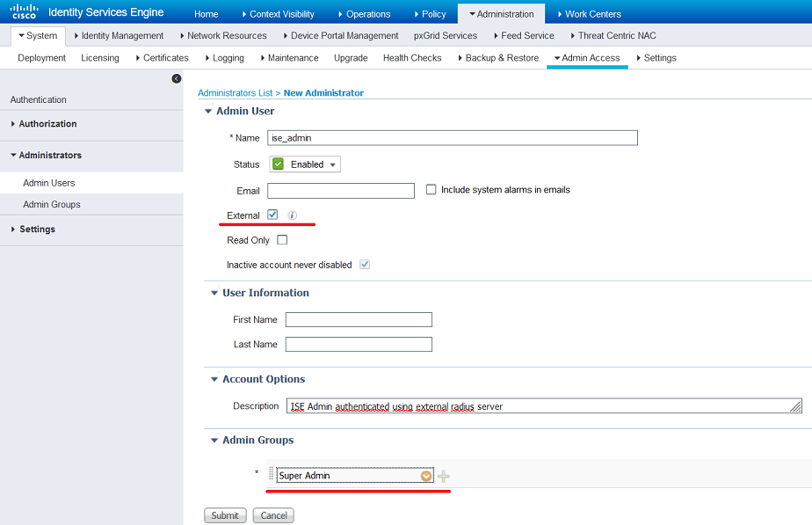
Task: Open Threat Centric NAC submenu
Action: (613, 35)
